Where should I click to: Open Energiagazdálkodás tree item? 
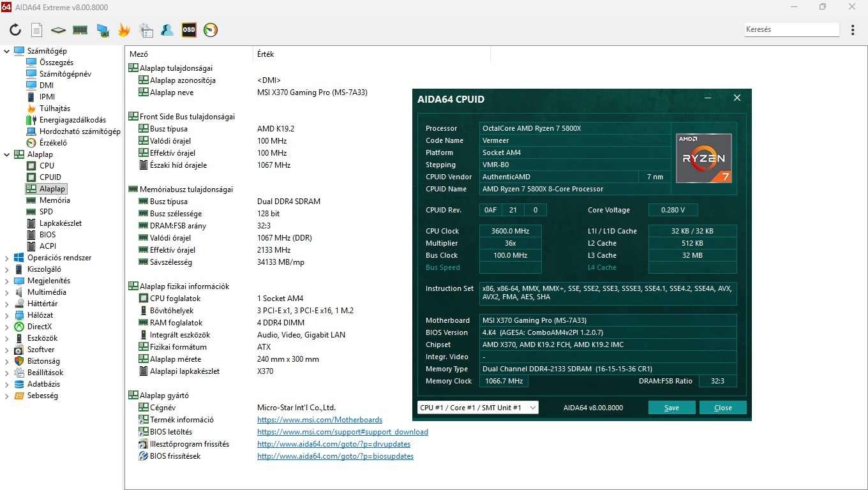(x=73, y=120)
